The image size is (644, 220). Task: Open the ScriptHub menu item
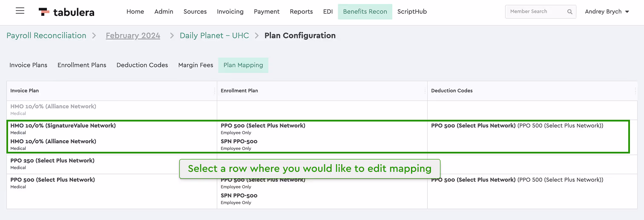click(412, 12)
